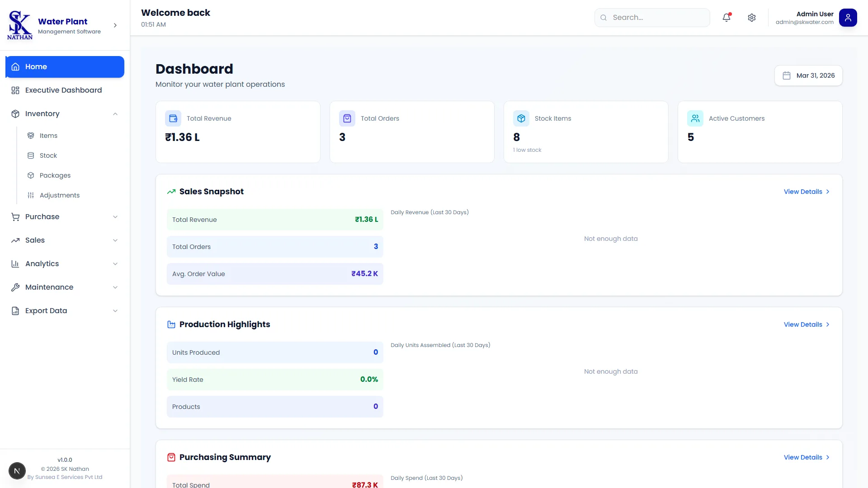Expand the Maintenance menu chevron
Screen dimensions: 868x488
(x=115, y=287)
